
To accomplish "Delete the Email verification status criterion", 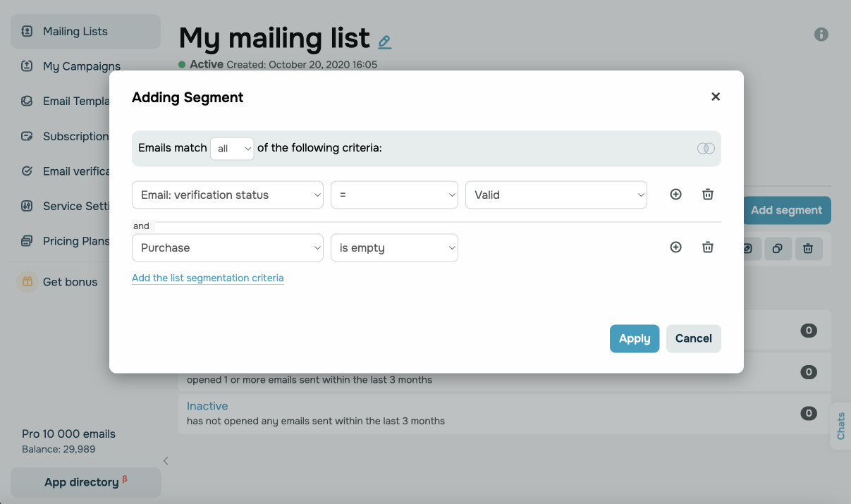I will tap(708, 195).
